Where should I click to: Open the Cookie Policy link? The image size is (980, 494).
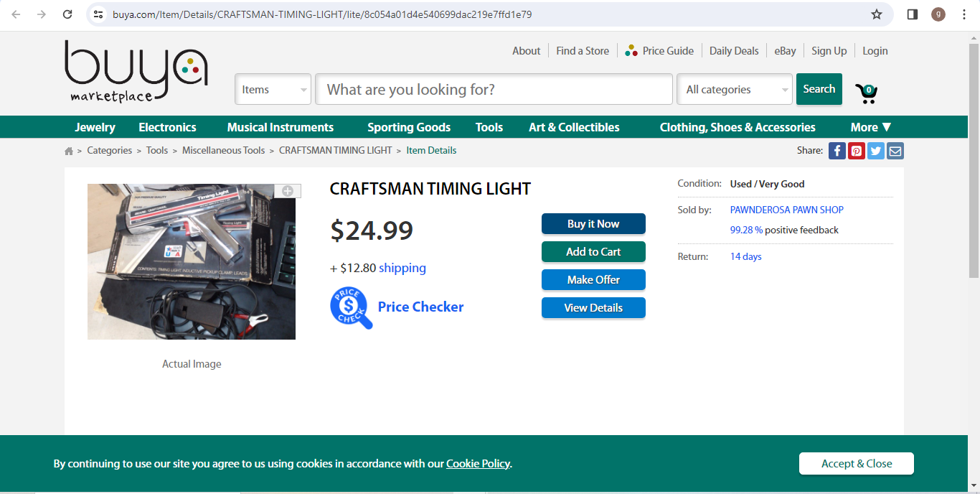point(478,464)
